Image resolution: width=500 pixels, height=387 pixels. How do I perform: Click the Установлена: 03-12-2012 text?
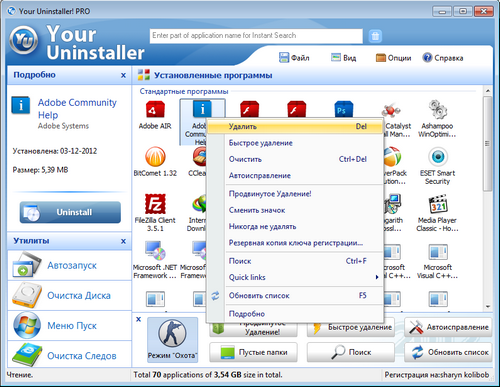point(55,151)
